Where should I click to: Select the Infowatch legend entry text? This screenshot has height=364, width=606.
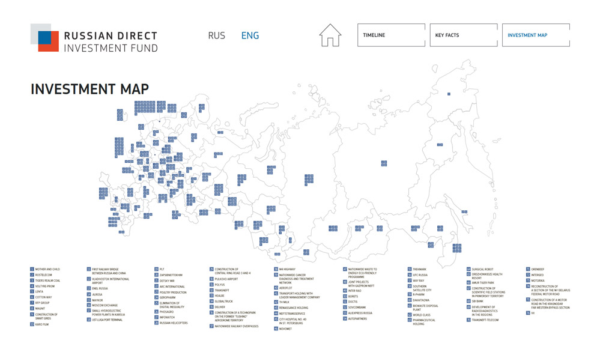click(167, 317)
